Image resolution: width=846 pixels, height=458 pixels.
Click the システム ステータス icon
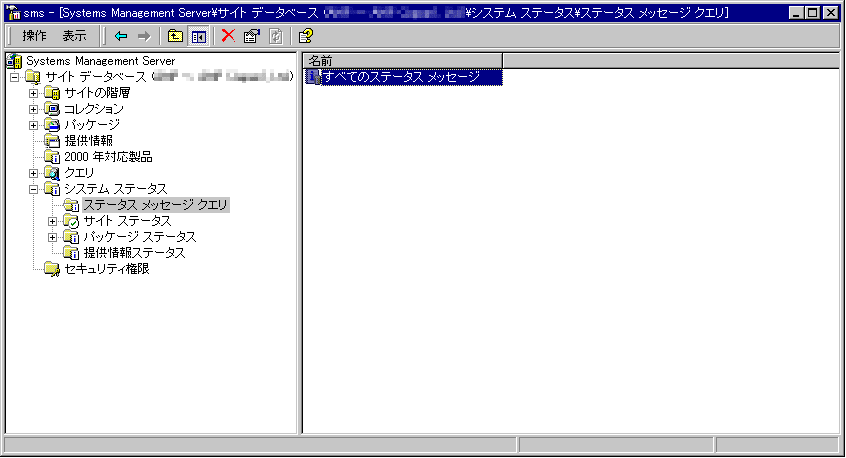[52, 189]
